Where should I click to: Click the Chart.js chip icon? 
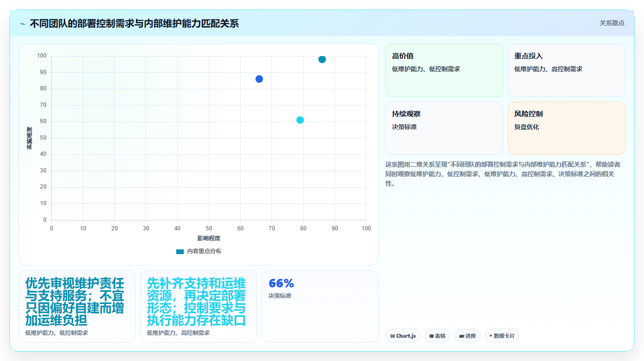[392, 336]
